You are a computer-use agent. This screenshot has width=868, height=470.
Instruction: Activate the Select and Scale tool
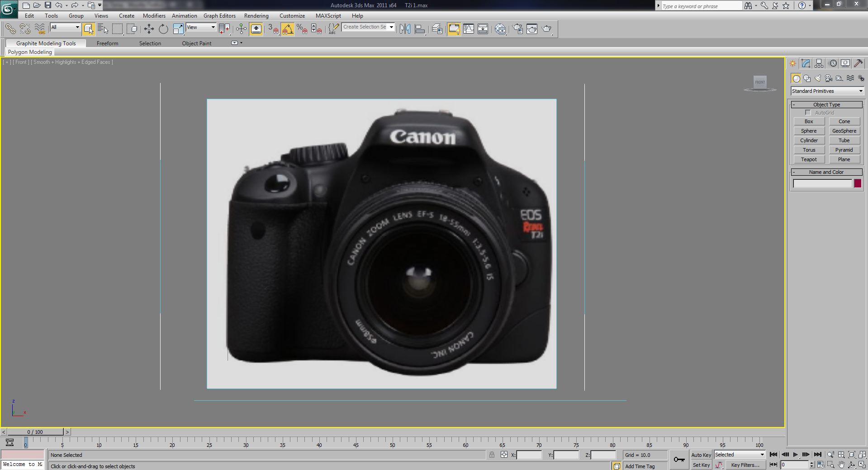pyautogui.click(x=178, y=29)
